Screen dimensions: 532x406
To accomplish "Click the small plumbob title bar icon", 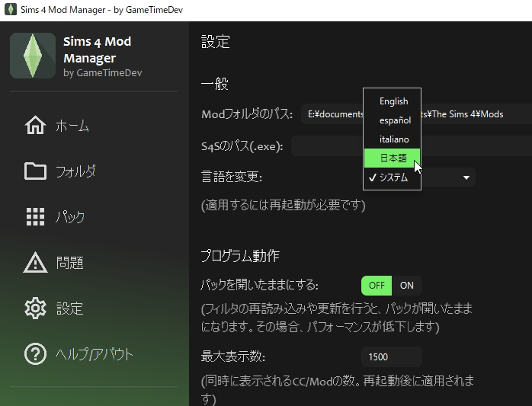I will (x=11, y=9).
